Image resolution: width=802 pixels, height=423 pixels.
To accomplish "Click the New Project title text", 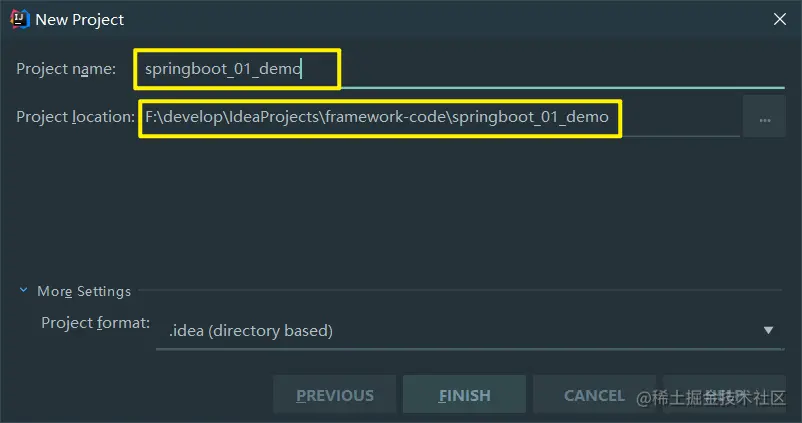I will [80, 19].
